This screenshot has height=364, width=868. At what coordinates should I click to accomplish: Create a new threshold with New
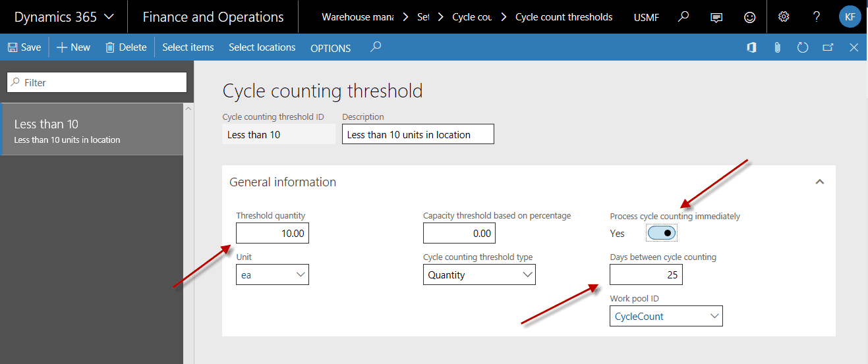coord(73,47)
